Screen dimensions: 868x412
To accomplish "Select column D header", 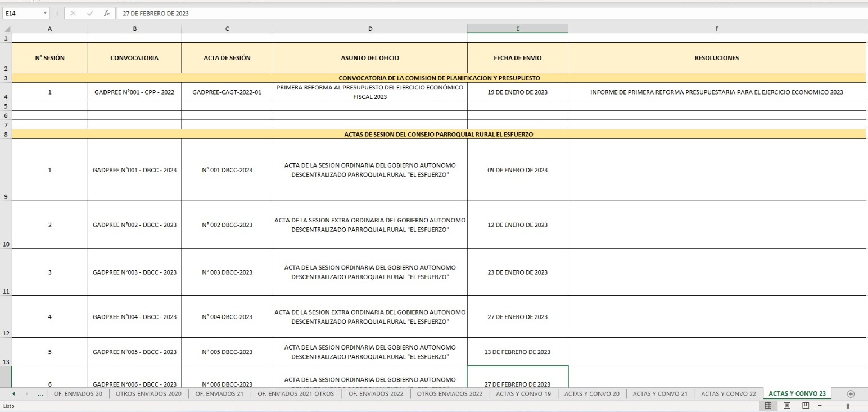I will tap(370, 29).
